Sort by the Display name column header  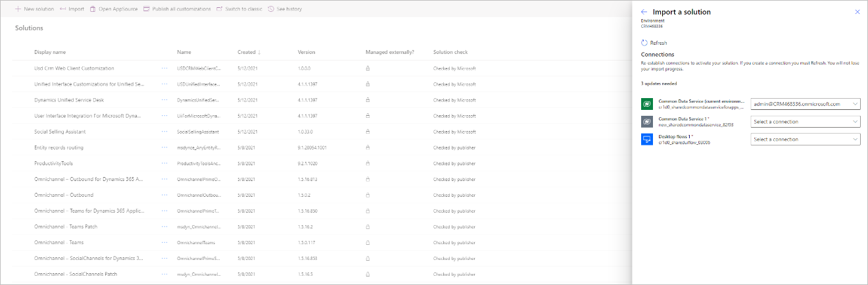click(x=50, y=52)
